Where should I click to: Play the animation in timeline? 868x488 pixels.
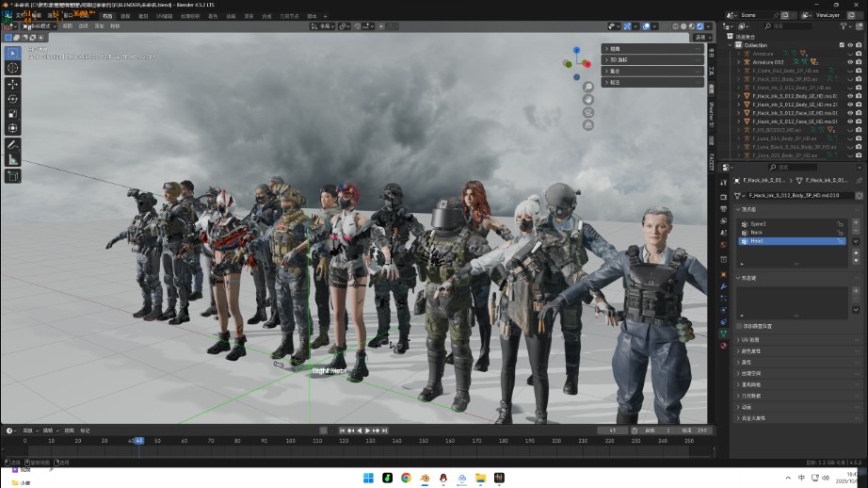[367, 431]
